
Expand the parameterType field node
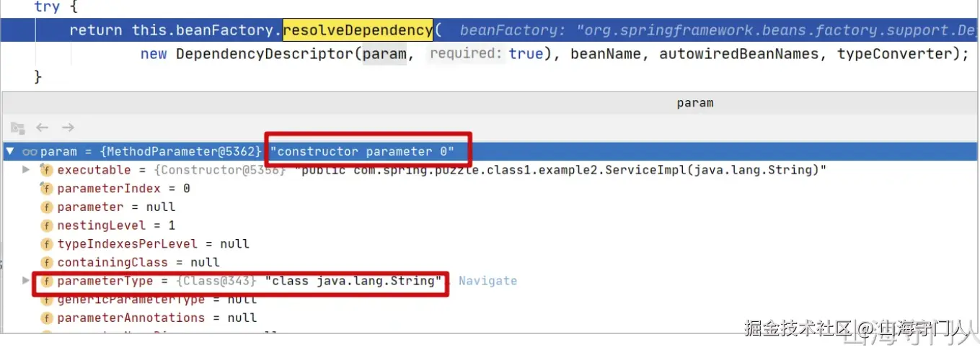point(26,280)
